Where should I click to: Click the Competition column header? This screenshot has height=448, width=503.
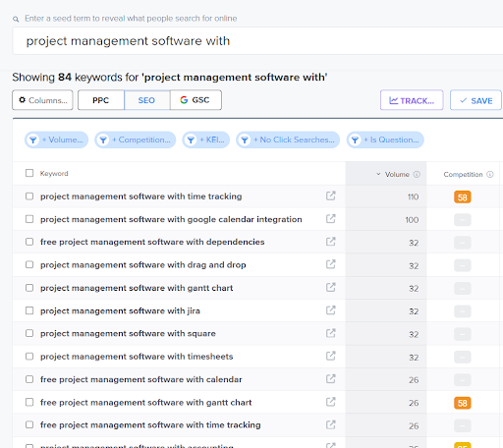pyautogui.click(x=463, y=174)
